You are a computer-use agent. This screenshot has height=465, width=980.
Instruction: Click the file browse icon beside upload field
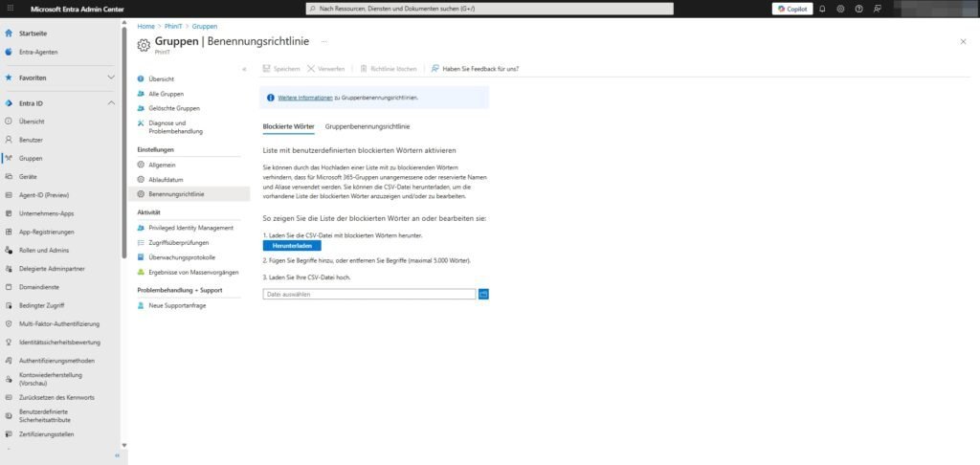click(483, 294)
